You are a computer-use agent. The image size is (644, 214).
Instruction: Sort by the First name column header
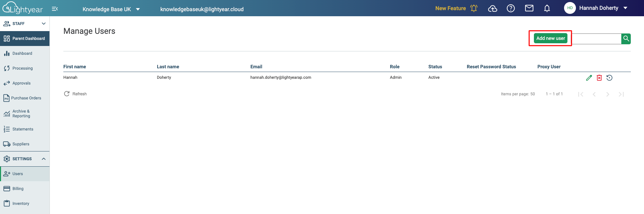[75, 67]
